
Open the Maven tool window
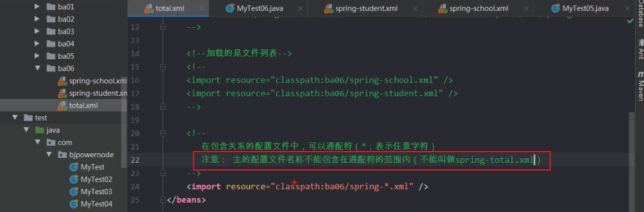pos(640,86)
